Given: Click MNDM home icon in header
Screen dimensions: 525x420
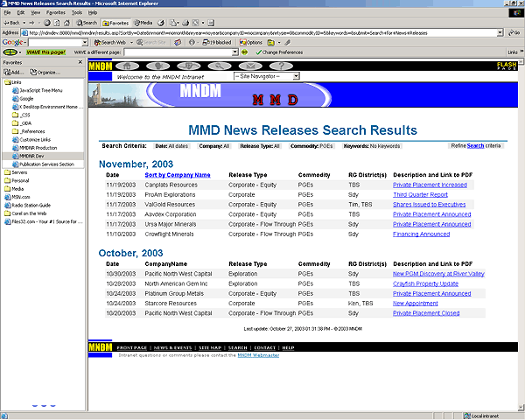Looking at the screenshot, I should click(127, 66).
